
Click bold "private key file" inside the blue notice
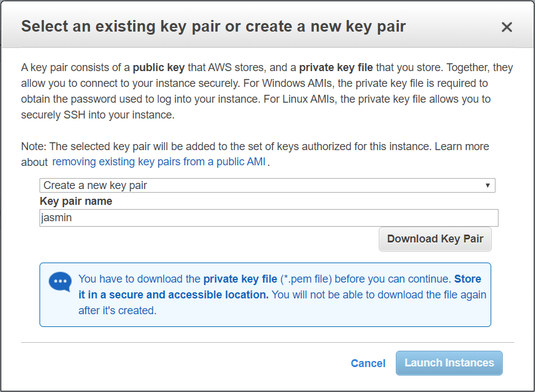[240, 279]
